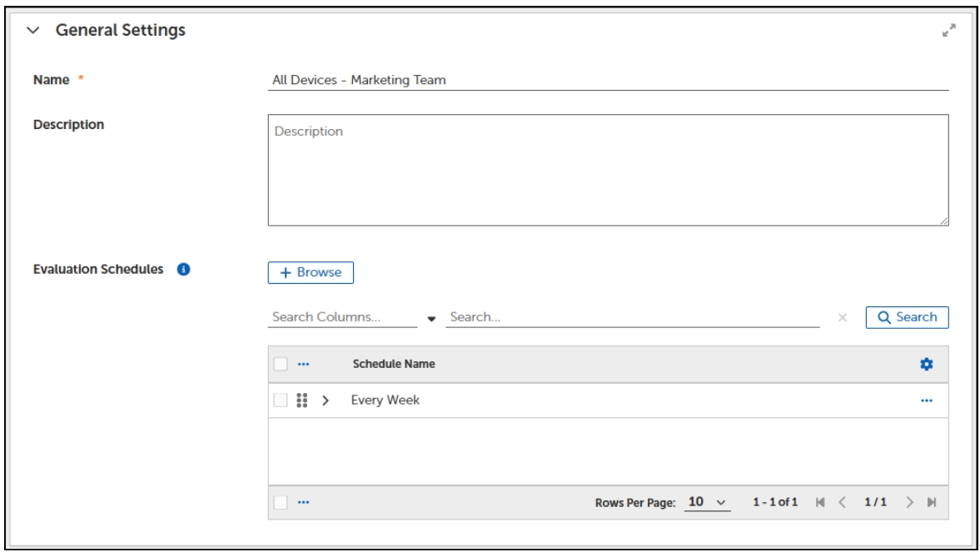Go to the first page of schedules
The image size is (980, 552).
(819, 503)
